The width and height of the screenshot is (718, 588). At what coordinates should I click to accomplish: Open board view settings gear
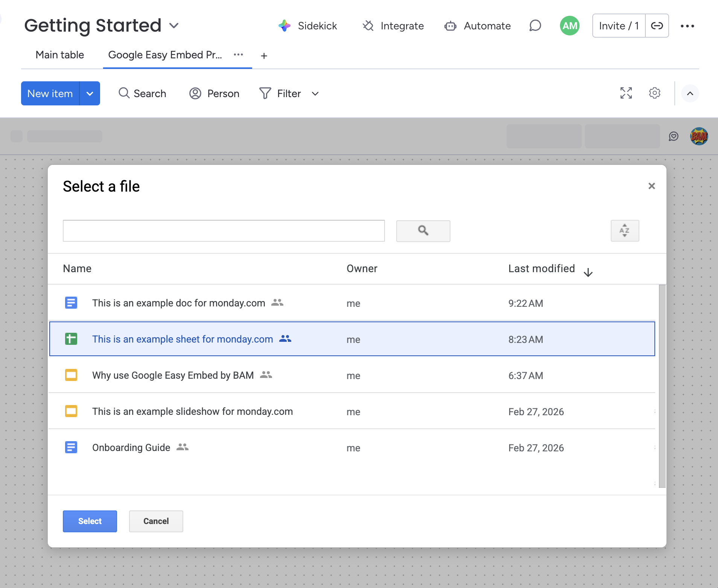(x=655, y=93)
